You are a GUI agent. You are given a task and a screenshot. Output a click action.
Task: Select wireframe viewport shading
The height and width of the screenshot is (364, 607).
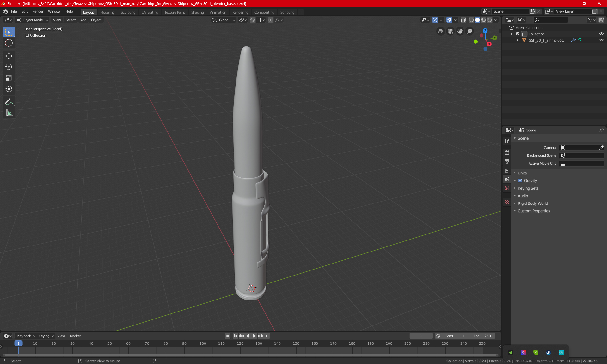click(471, 20)
